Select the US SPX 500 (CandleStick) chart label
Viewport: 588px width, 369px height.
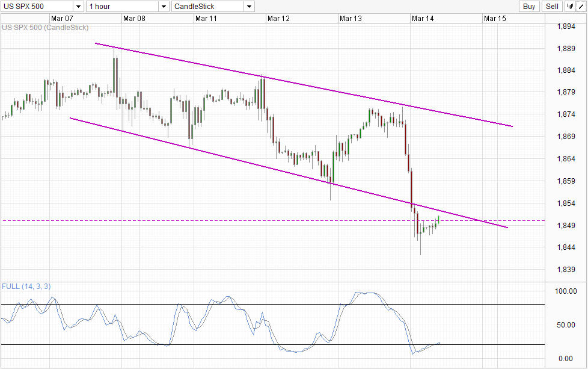[x=45, y=28]
